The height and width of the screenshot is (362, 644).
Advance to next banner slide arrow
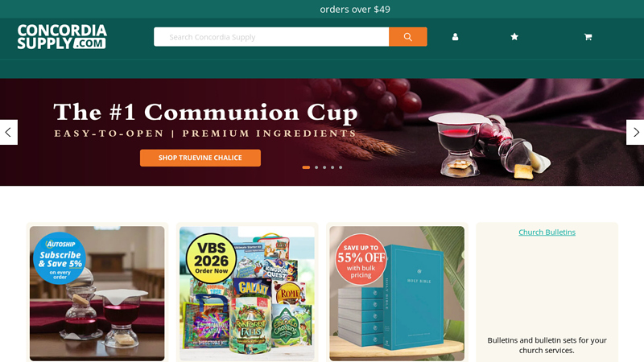[x=635, y=132]
